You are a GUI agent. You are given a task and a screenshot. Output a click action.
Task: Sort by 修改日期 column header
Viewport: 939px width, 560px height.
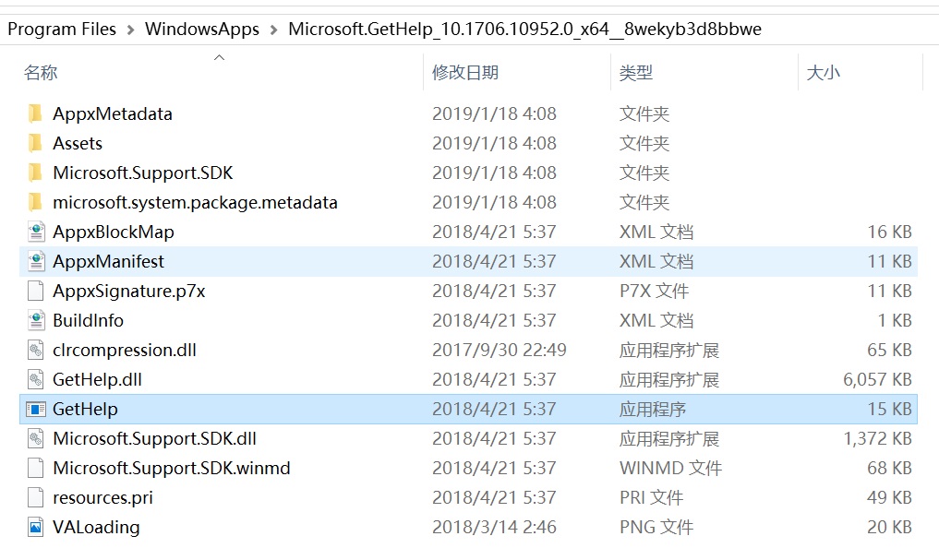465,72
